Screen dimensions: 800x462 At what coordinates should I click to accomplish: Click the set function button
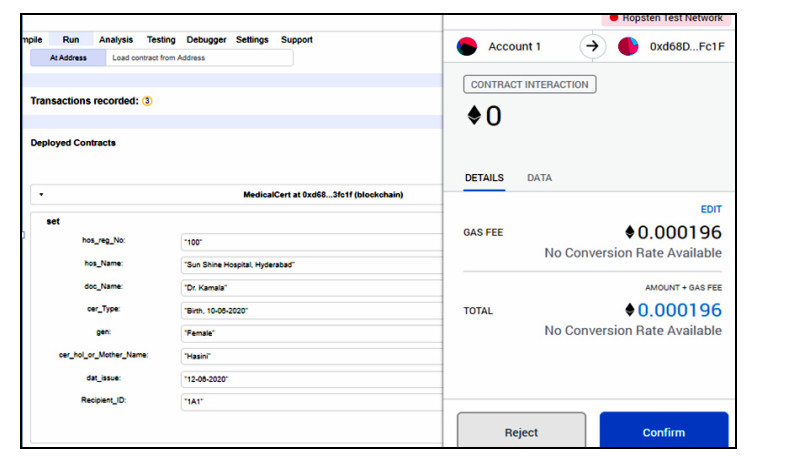click(x=53, y=221)
